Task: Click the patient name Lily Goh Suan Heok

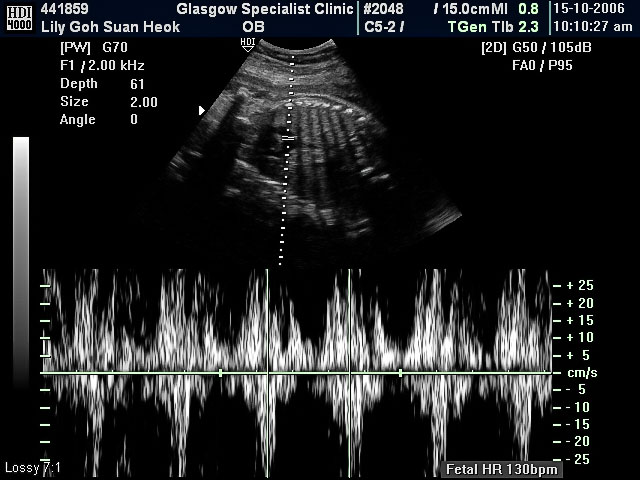Action: point(110,27)
